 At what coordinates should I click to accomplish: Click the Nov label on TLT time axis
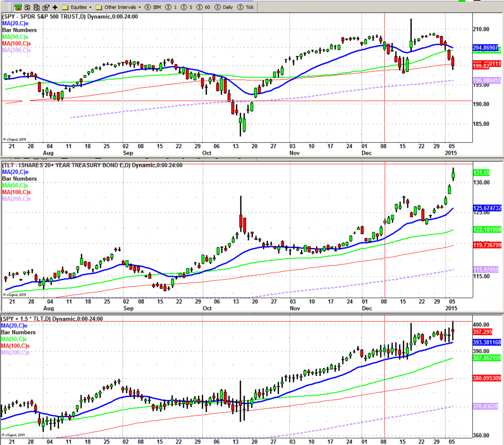click(x=295, y=308)
